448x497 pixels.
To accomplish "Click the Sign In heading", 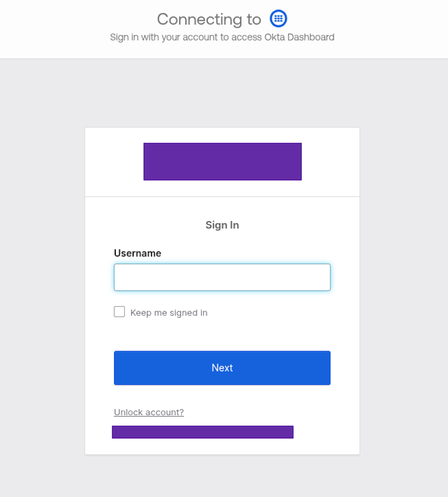I will [222, 225].
